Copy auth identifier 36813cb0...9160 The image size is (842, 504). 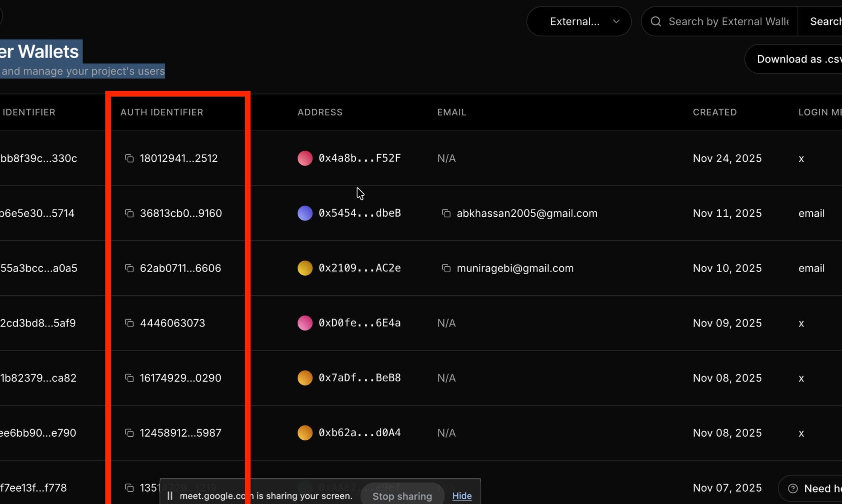tap(129, 213)
